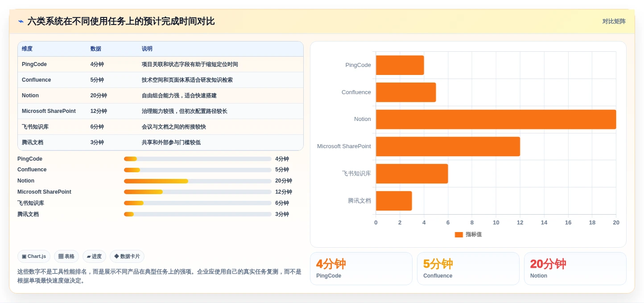The height and width of the screenshot is (303, 644).
Task: Click the 飞书知识库 progress bar
Action: coord(198,203)
